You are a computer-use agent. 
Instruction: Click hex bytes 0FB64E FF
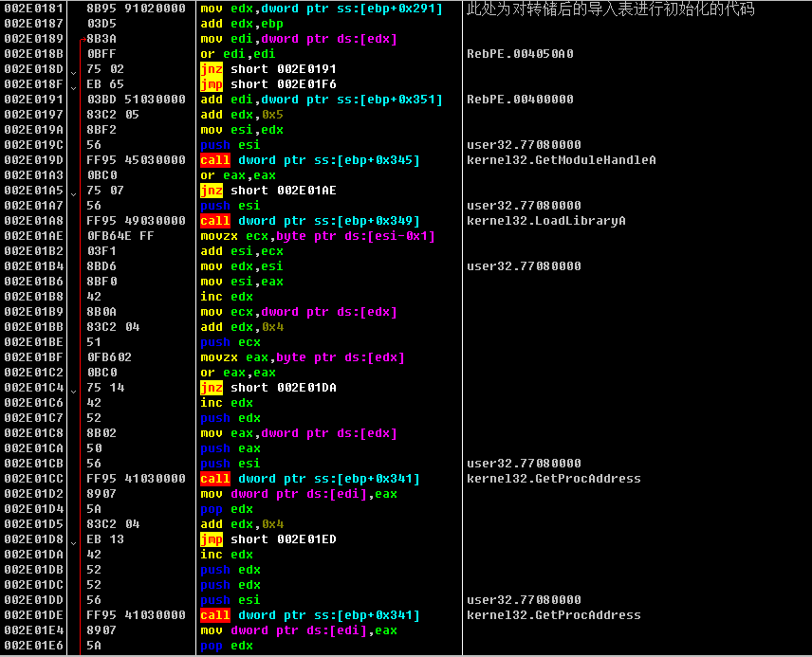pyautogui.click(x=120, y=236)
